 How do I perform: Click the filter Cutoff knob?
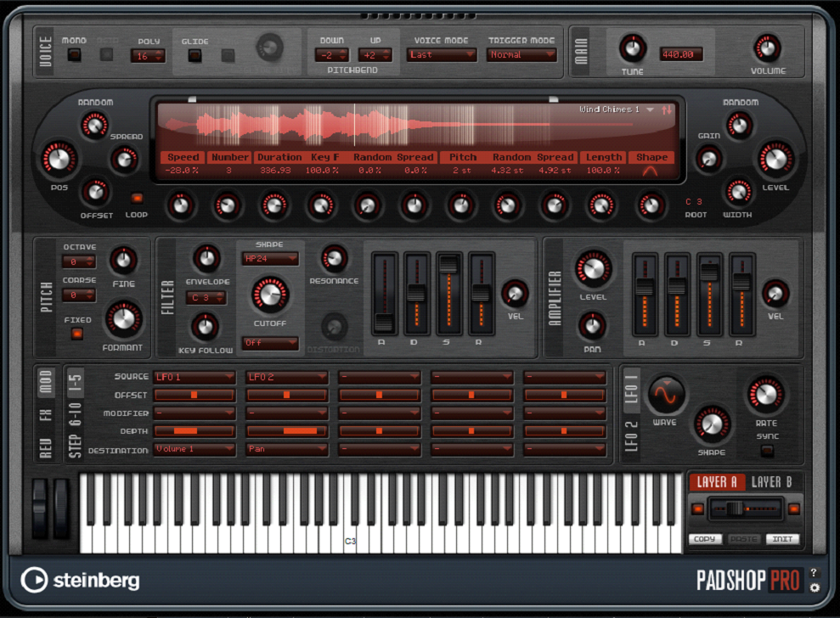(x=270, y=294)
